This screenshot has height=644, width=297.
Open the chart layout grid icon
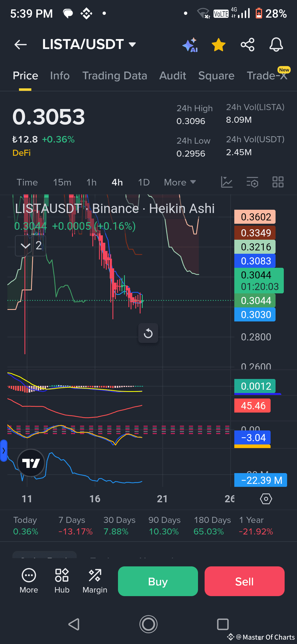(x=278, y=182)
